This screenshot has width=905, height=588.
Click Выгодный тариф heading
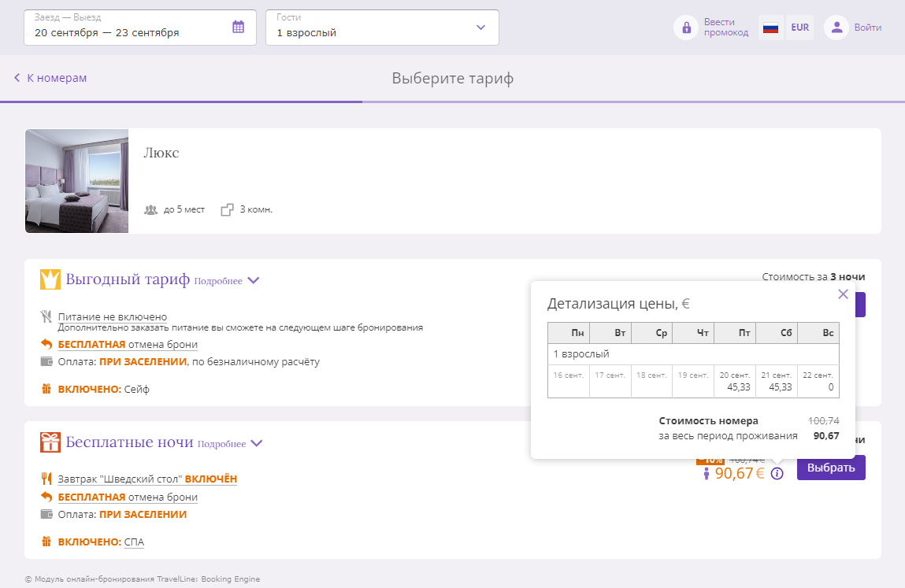pos(128,279)
